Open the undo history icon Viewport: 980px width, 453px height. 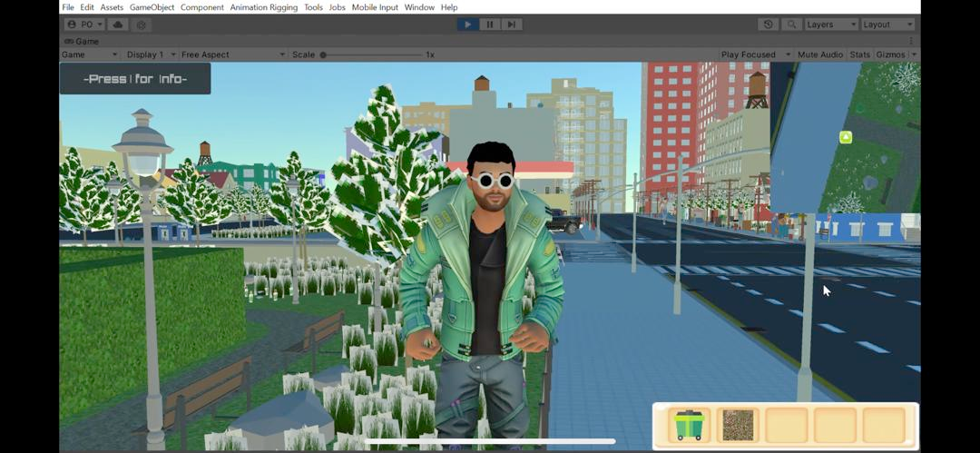[769, 25]
